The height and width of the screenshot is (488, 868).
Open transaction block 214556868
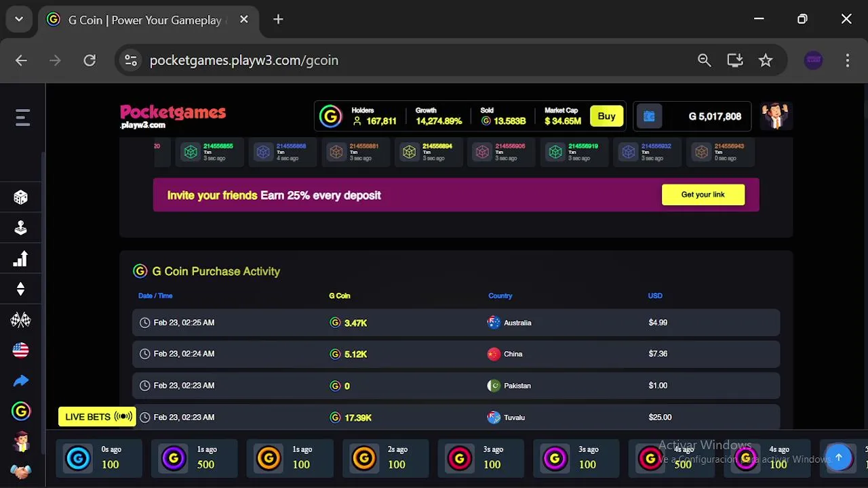pos(282,152)
